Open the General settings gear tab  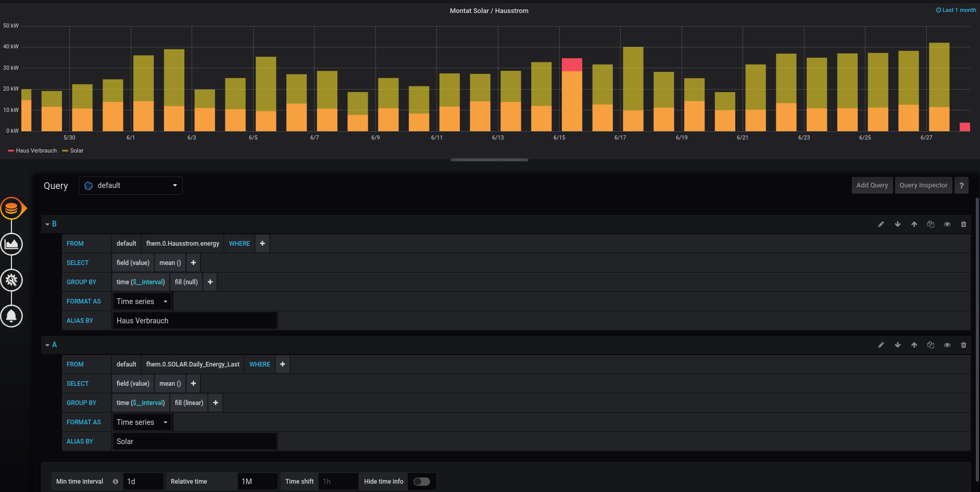click(x=11, y=280)
